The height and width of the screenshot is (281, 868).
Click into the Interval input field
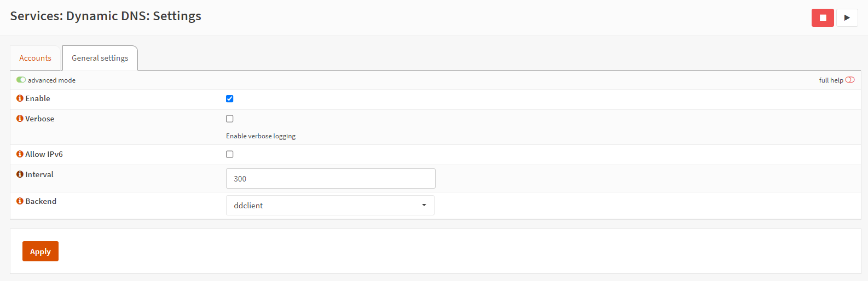[331, 179]
